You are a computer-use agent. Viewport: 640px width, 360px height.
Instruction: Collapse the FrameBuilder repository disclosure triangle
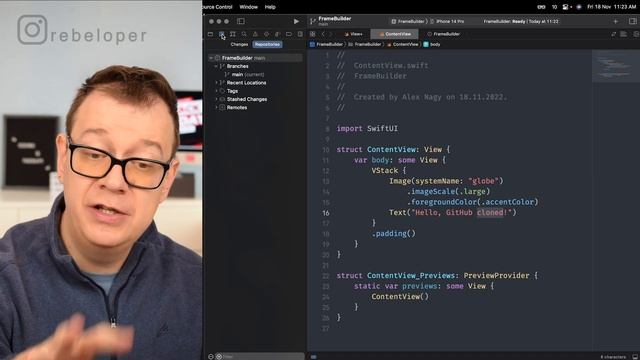[x=211, y=58]
